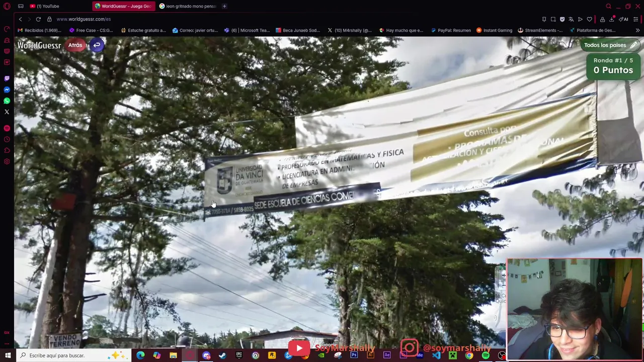The width and height of the screenshot is (644, 362).
Task: Open the Plataforma de Ges bookmark
Action: [x=593, y=30]
